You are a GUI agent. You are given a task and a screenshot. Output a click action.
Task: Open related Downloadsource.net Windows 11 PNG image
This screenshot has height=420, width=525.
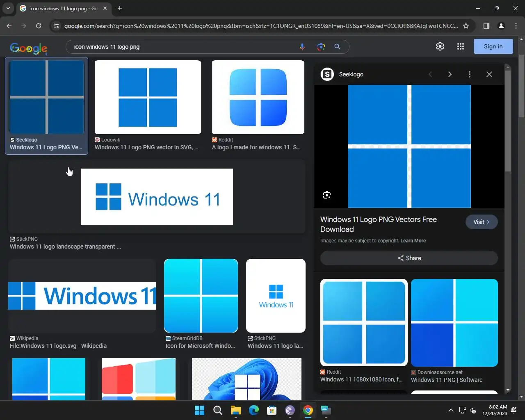[454, 323]
